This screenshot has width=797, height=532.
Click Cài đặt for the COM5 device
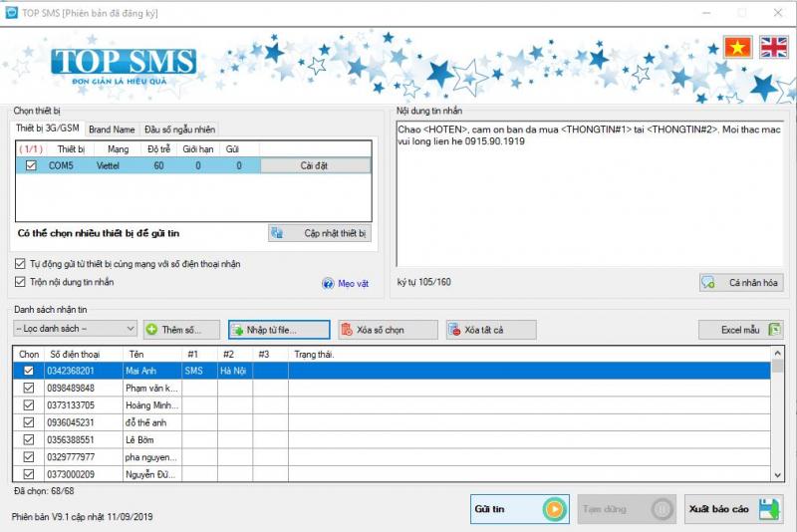point(314,165)
